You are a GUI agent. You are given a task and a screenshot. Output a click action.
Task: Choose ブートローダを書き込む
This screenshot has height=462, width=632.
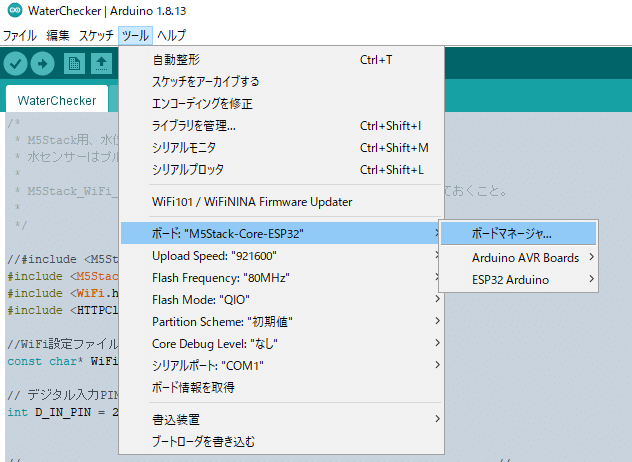(281, 441)
